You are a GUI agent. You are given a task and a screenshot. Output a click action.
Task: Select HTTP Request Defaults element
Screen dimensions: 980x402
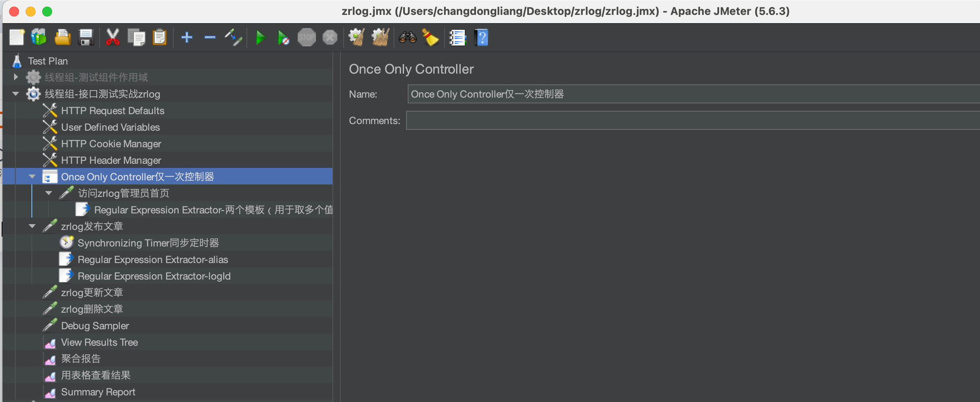pyautogui.click(x=112, y=110)
